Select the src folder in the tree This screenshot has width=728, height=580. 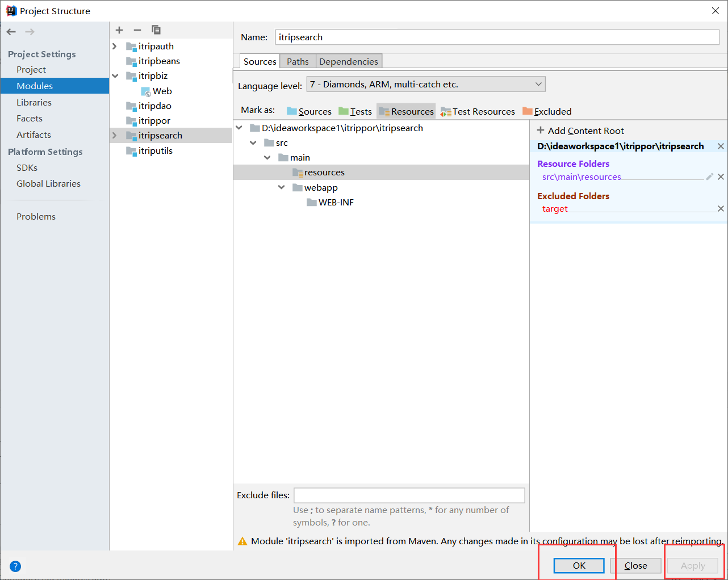coord(282,143)
